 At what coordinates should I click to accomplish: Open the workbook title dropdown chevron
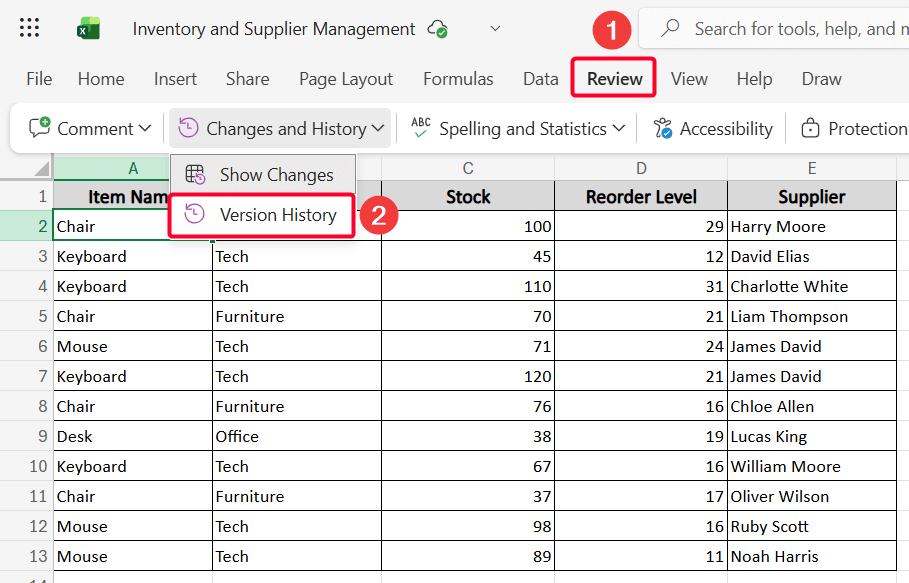tap(495, 29)
